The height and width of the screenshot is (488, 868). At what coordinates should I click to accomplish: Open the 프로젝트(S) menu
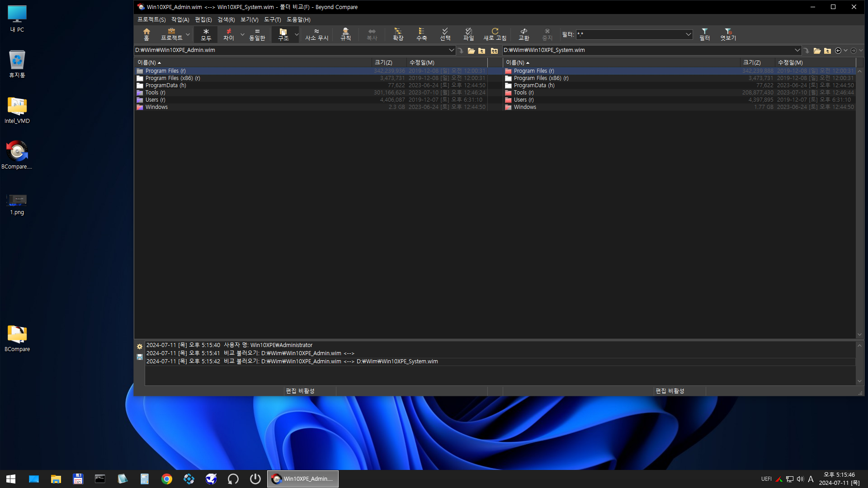tap(151, 20)
